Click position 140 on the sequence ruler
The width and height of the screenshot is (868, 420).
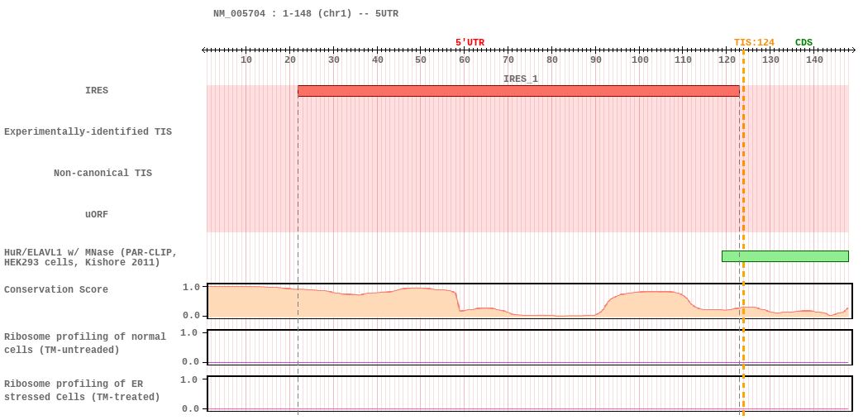(x=814, y=60)
